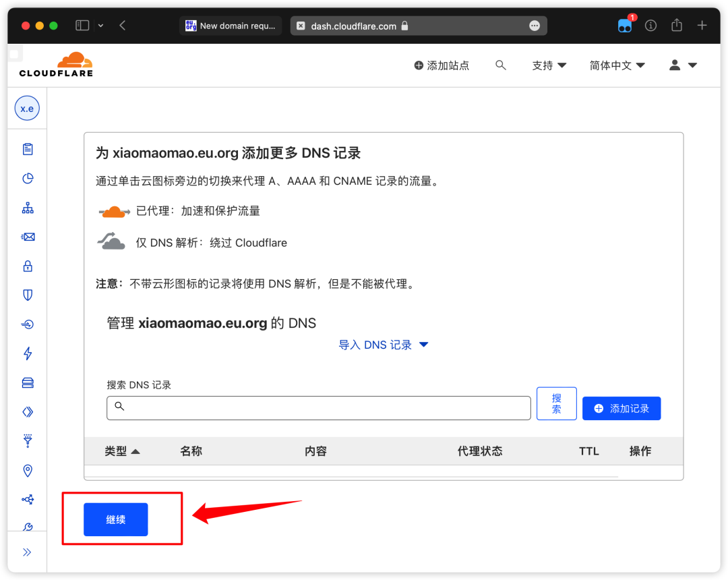The width and height of the screenshot is (728, 580).
Task: Click the 搜索 search button
Action: (556, 403)
